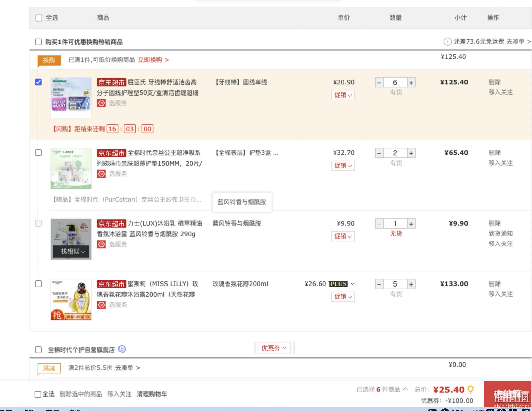Open 力士(LUX)沐浴乳 product title
This screenshot has width=532, height=411.
(x=149, y=229)
